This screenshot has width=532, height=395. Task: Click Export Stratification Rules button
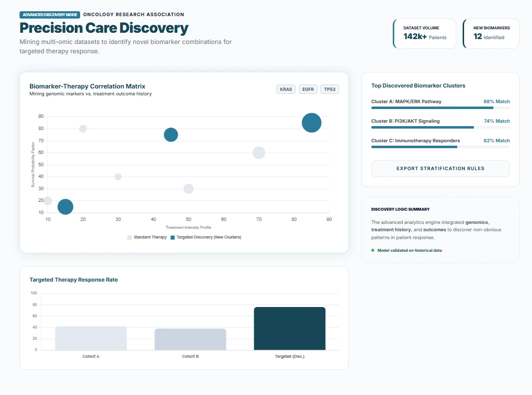coord(440,169)
